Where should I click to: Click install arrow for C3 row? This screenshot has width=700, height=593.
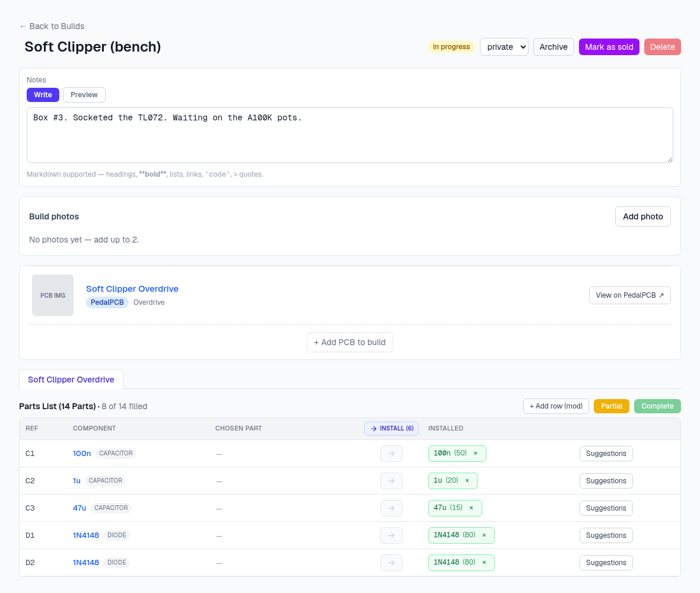[392, 508]
